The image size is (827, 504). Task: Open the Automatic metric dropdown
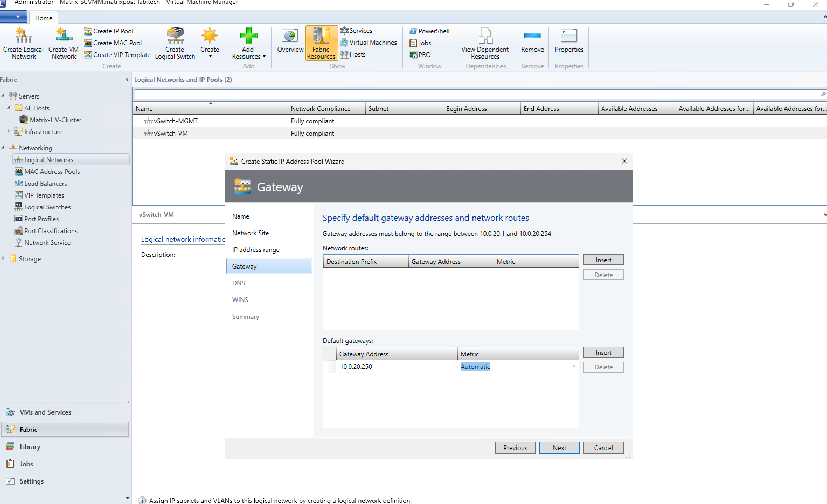[574, 366]
